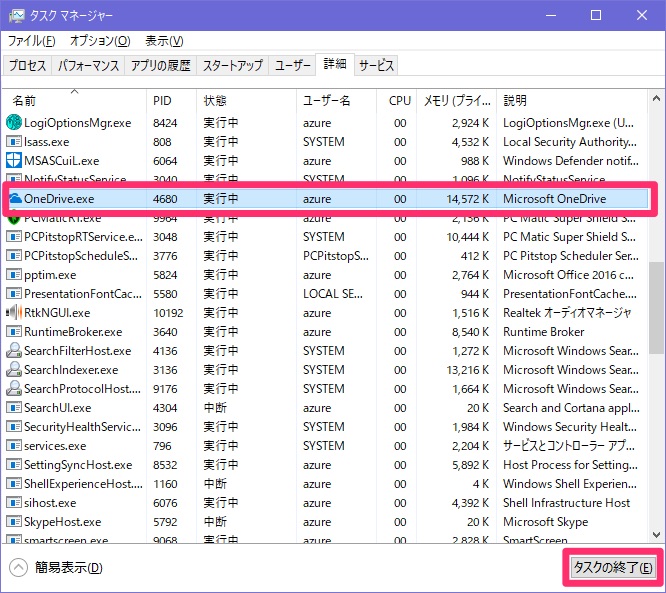Viewport: 666px width, 593px height.
Task: Select the RuntimeBroker.exe process name
Action: [73, 332]
